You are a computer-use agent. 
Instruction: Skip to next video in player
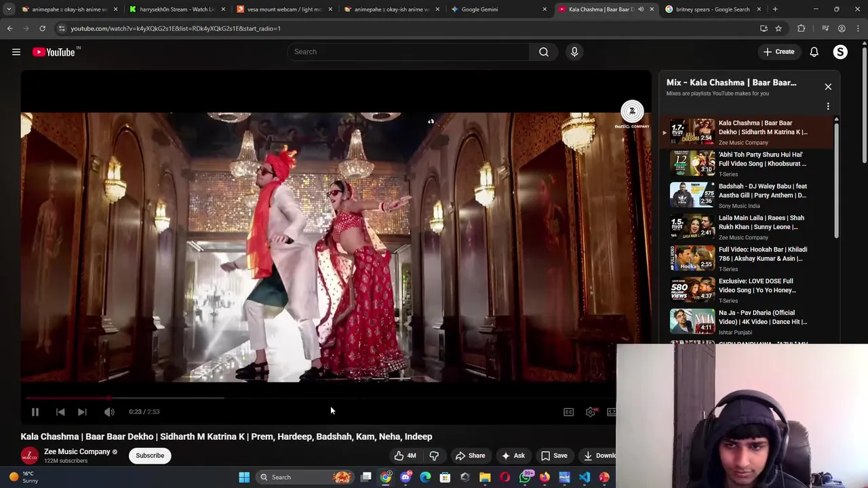[x=82, y=411]
